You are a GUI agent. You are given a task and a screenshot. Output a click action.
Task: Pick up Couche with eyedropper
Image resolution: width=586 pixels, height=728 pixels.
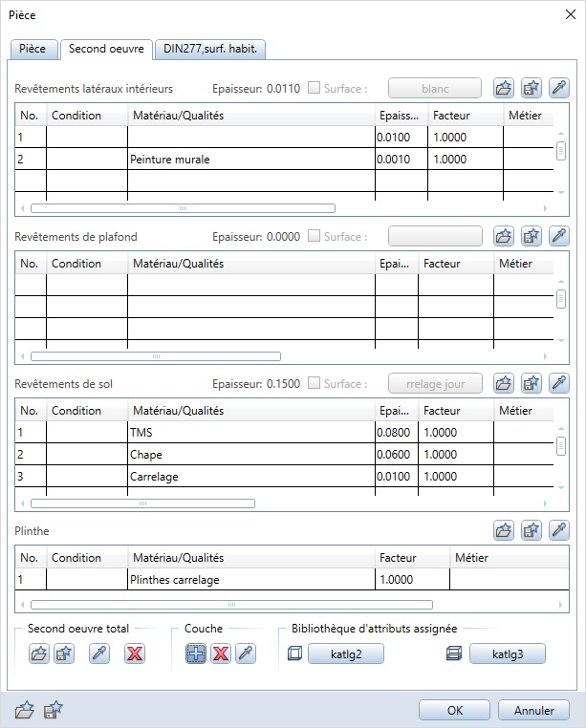[246, 653]
